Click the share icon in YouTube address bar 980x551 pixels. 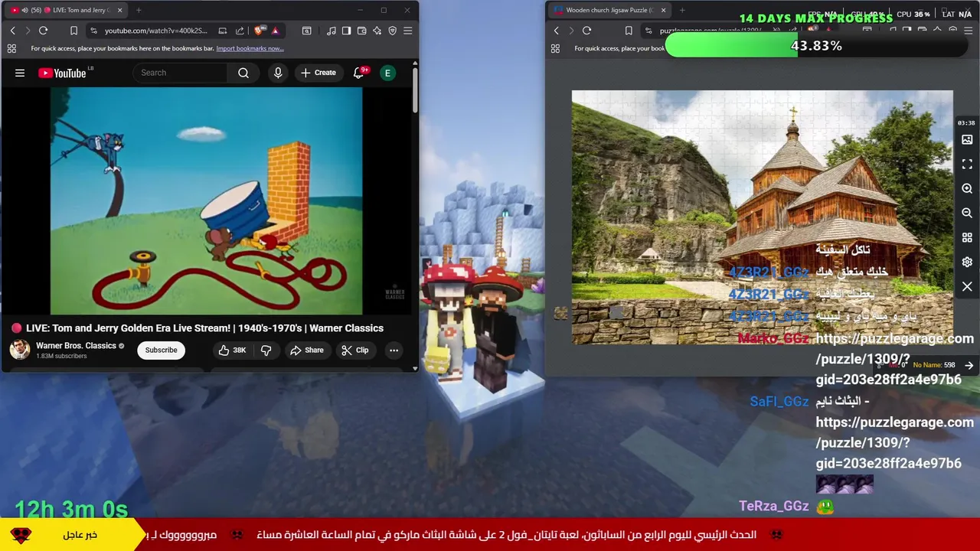tap(240, 31)
